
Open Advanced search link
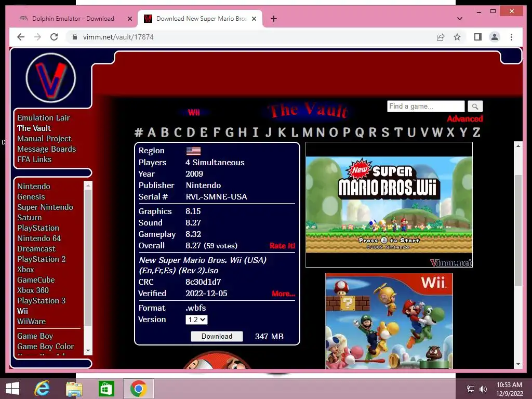pyautogui.click(x=465, y=119)
